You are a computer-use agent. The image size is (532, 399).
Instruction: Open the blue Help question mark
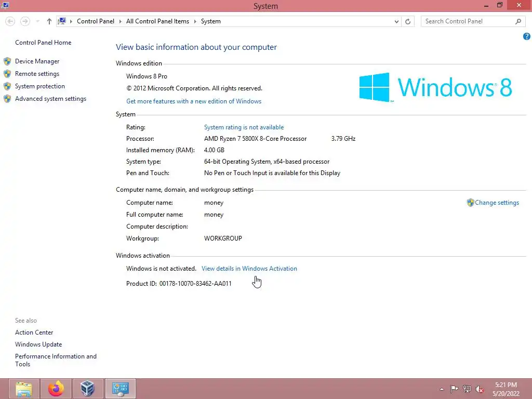click(x=527, y=36)
